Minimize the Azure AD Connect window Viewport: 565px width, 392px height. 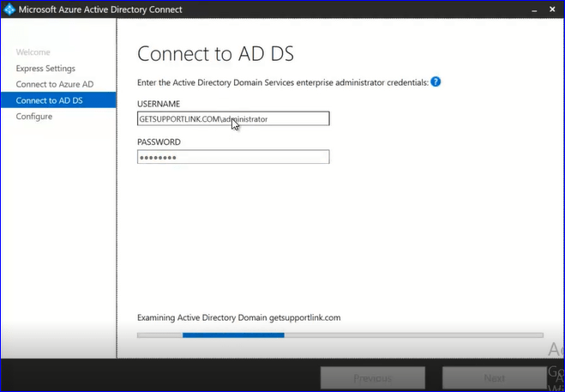[x=534, y=9]
